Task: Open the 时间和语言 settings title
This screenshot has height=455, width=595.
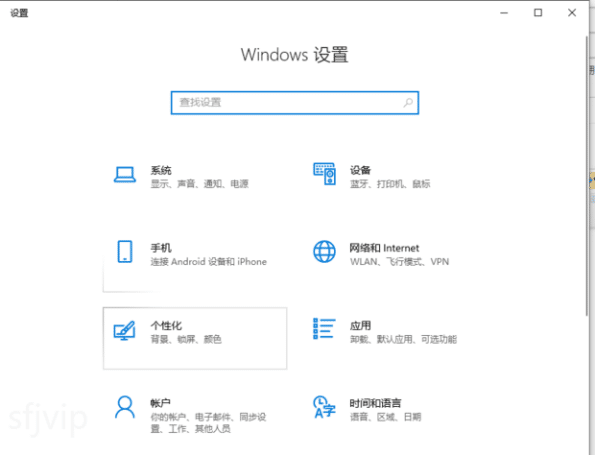Action: tap(375, 403)
